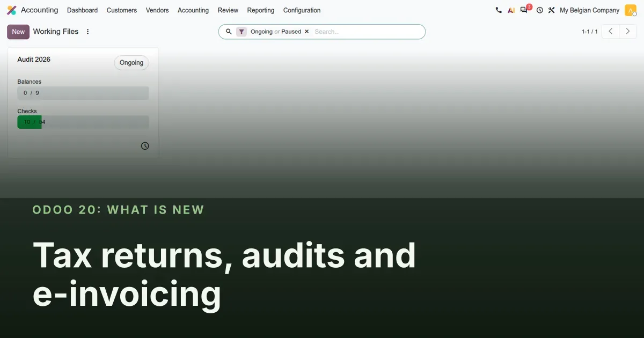Click the Accounting app logo icon

[x=11, y=10]
